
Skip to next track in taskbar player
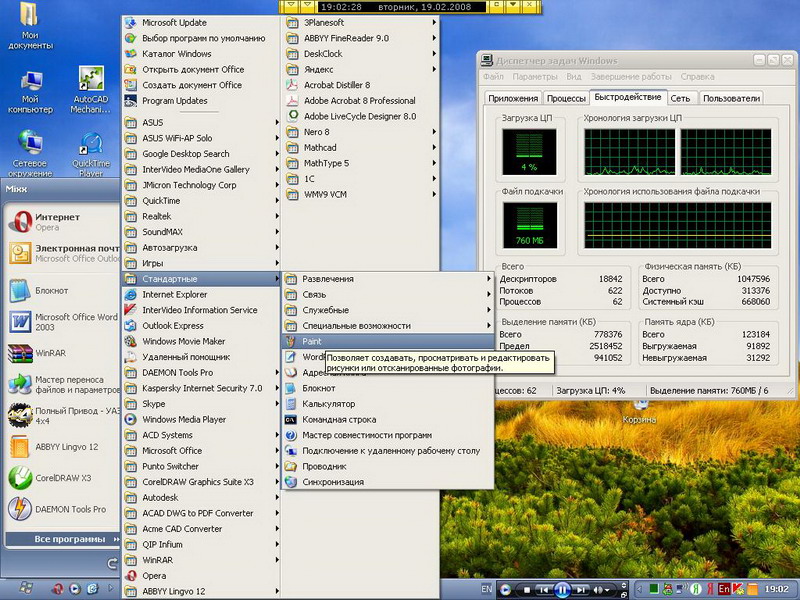click(x=580, y=590)
